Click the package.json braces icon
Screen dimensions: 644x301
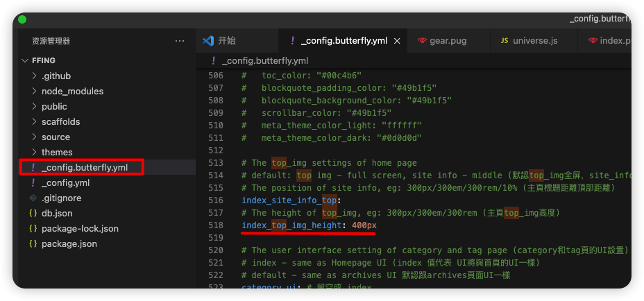[x=33, y=244]
